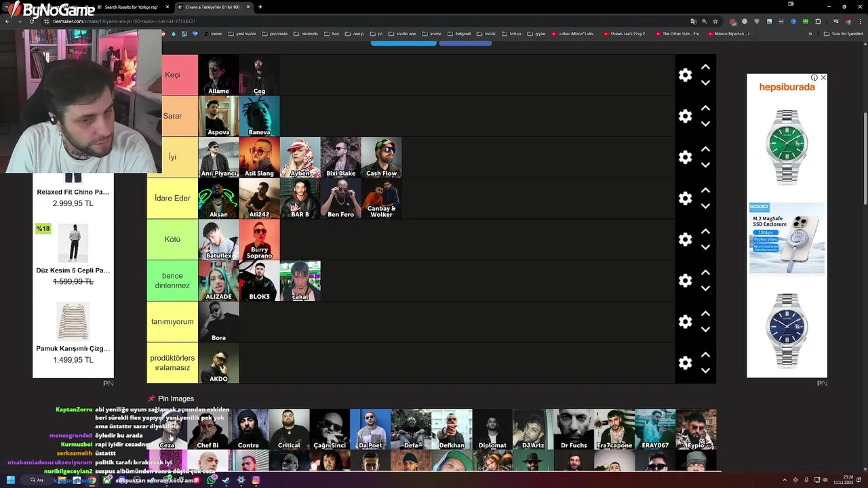Open the Minnie Riperton bookmark
Screen dimensions: 868x488
(730, 33)
